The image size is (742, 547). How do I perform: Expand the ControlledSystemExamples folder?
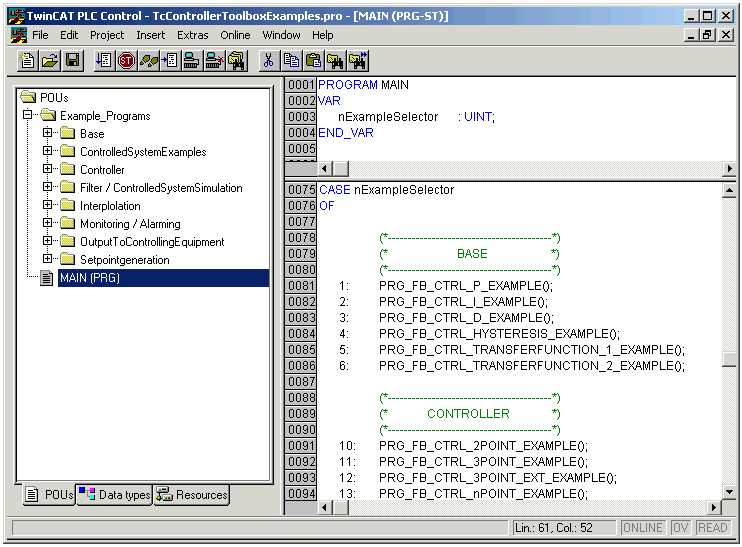click(x=47, y=150)
